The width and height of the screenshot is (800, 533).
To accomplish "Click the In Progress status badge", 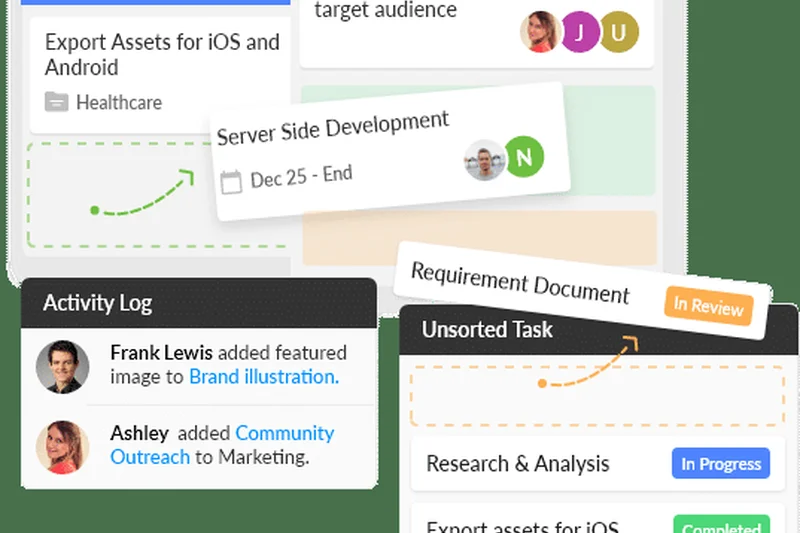I will (x=721, y=464).
